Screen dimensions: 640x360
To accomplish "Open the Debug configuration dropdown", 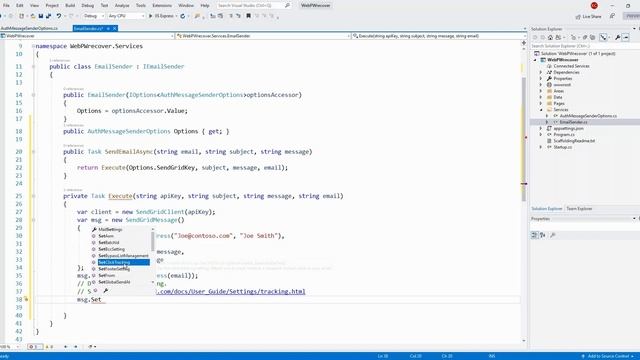I will (93, 16).
